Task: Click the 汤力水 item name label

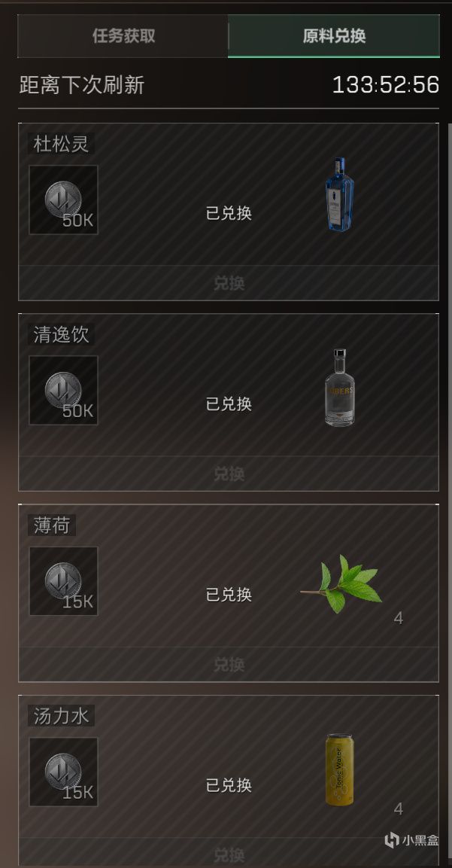Action: (x=61, y=716)
